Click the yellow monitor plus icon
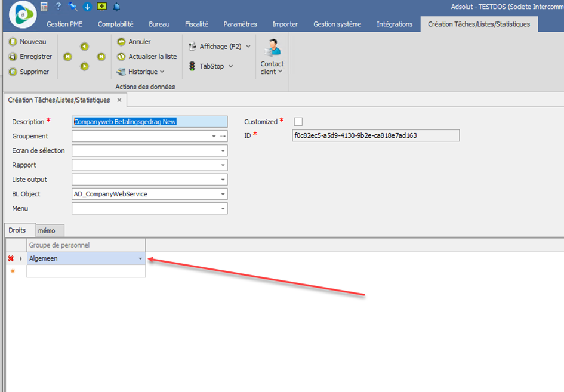 (x=102, y=7)
